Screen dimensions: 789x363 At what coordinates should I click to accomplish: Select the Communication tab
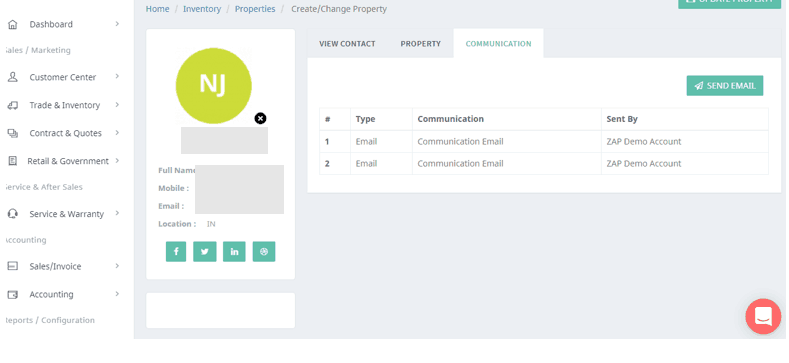[498, 44]
